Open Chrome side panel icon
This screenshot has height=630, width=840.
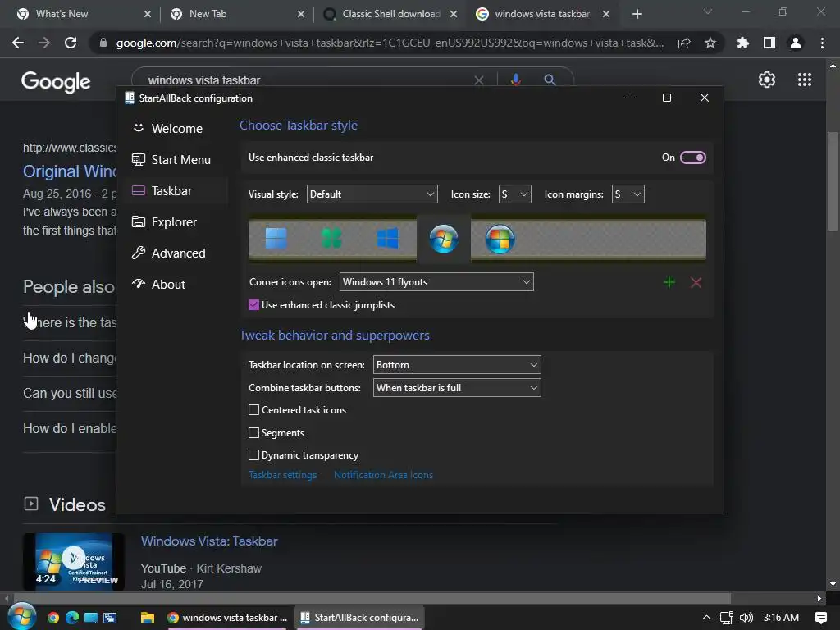click(769, 43)
